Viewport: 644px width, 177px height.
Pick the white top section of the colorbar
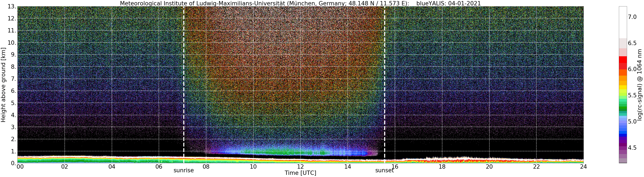(x=623, y=22)
